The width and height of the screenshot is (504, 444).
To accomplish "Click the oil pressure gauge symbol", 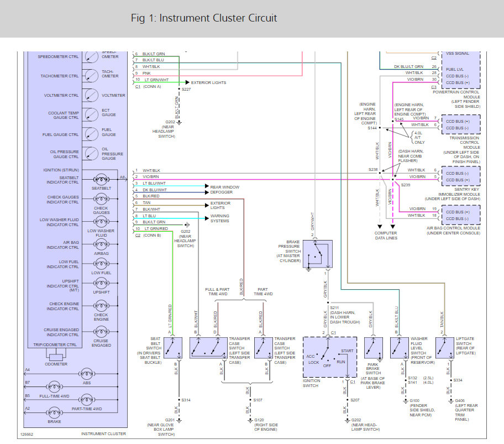I will click(91, 153).
